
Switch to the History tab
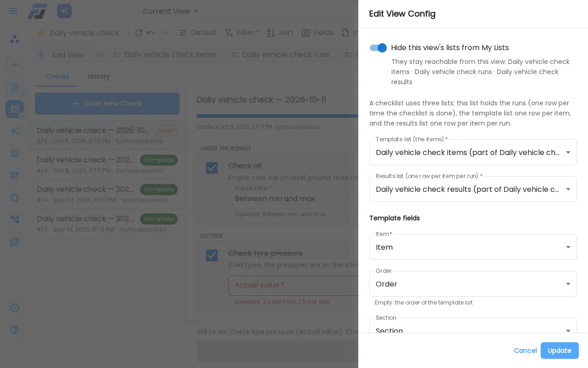click(x=99, y=76)
